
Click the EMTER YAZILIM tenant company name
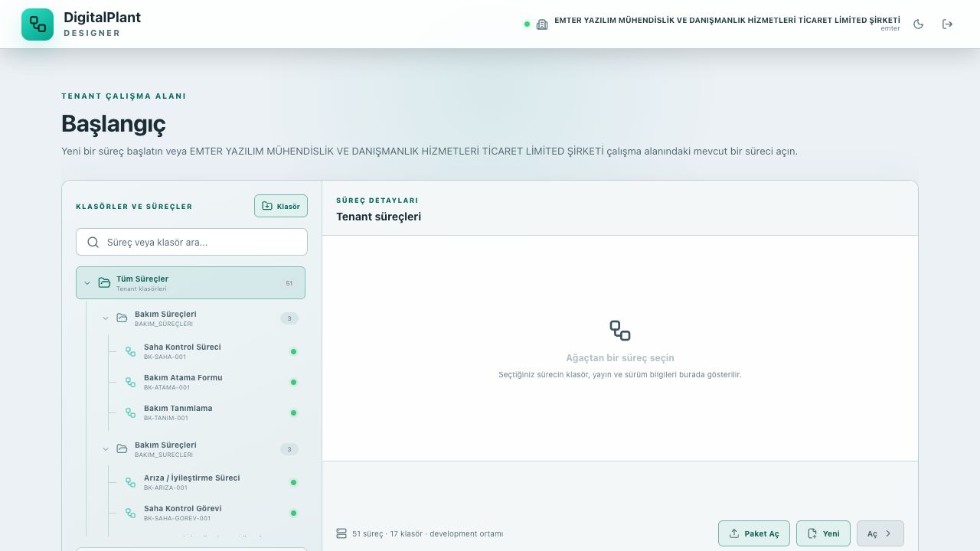click(x=727, y=21)
